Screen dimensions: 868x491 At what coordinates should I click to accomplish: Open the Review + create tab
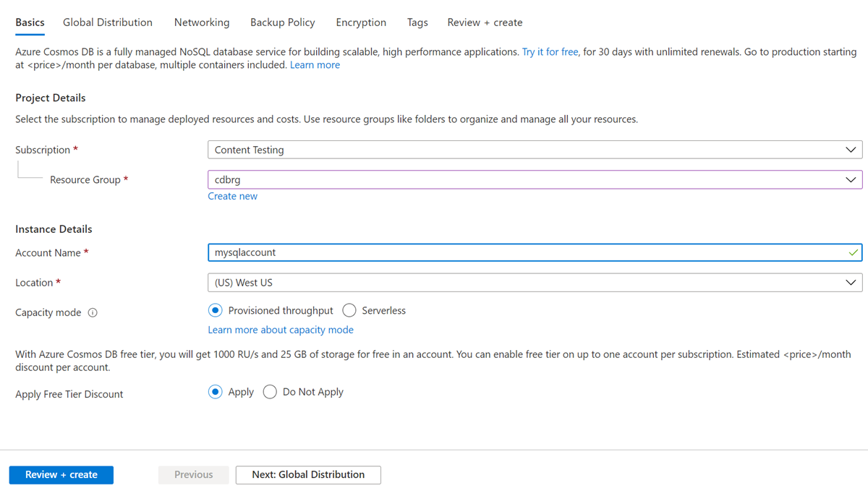485,22
